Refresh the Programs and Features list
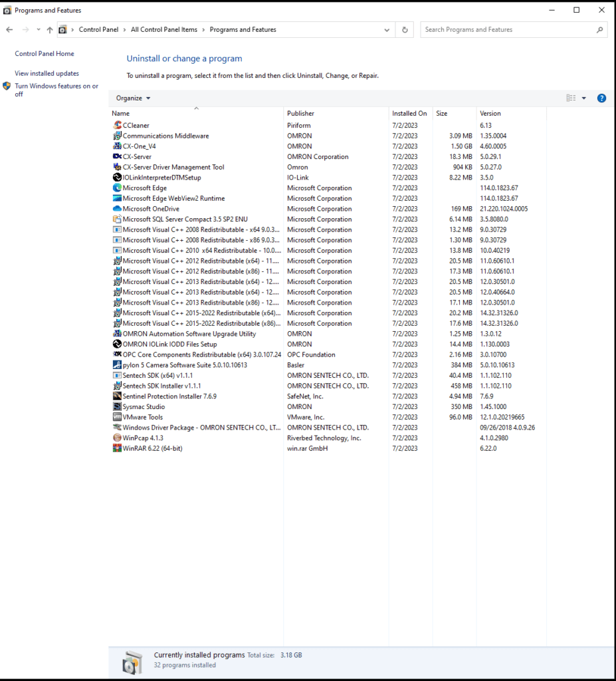This screenshot has width=616, height=681. tap(405, 29)
